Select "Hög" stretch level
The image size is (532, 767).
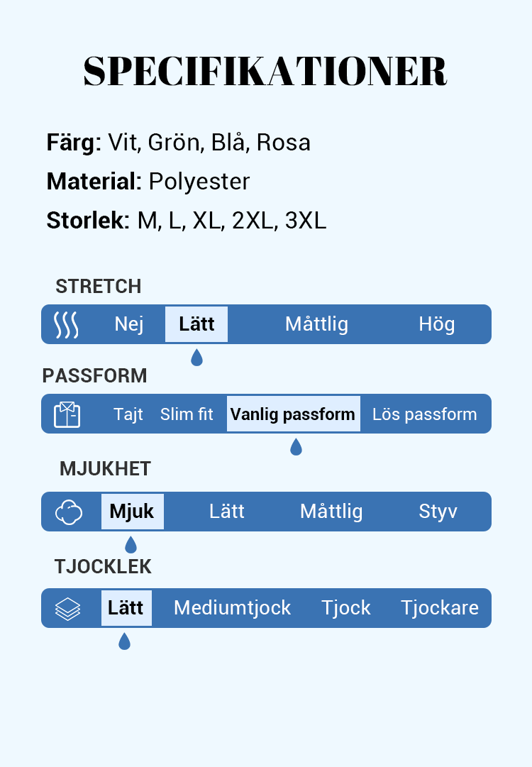coord(436,324)
